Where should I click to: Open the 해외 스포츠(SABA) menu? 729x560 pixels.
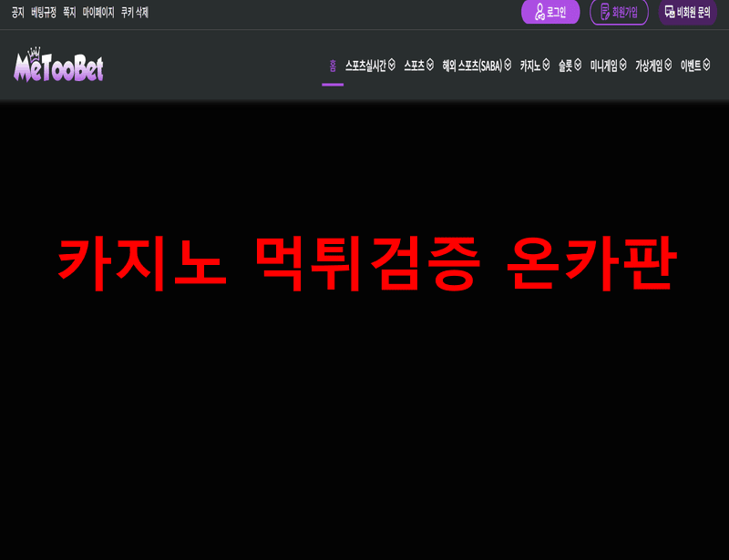point(472,66)
